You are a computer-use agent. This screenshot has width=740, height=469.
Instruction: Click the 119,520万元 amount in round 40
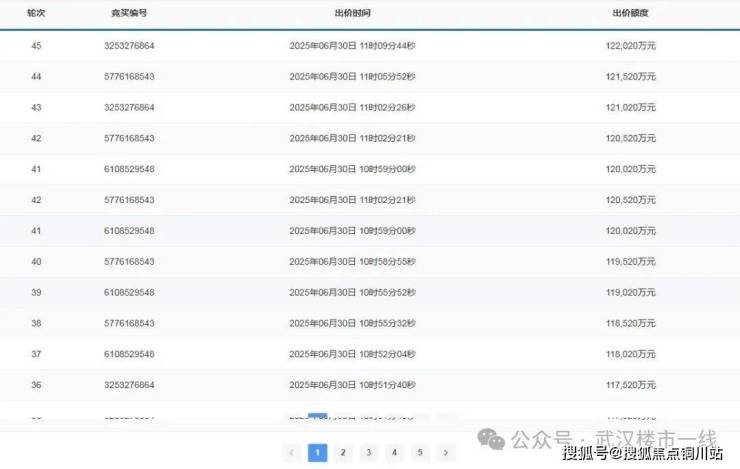pos(630,262)
